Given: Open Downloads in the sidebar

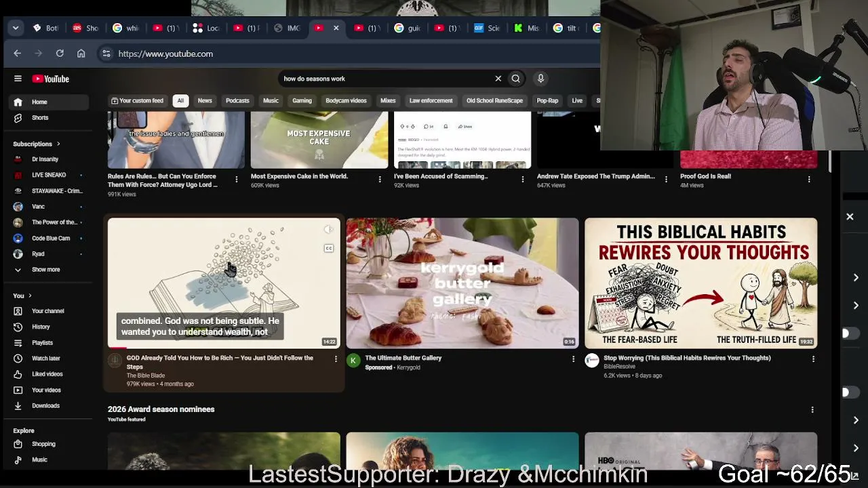Looking at the screenshot, I should pos(47,406).
